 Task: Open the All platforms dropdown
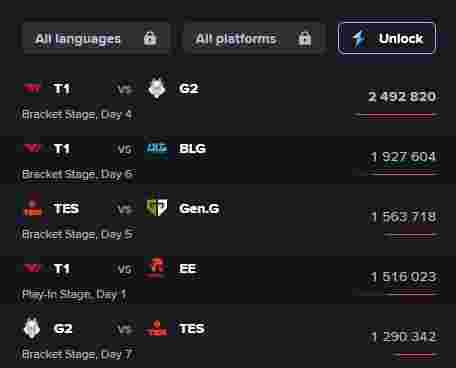pos(253,39)
